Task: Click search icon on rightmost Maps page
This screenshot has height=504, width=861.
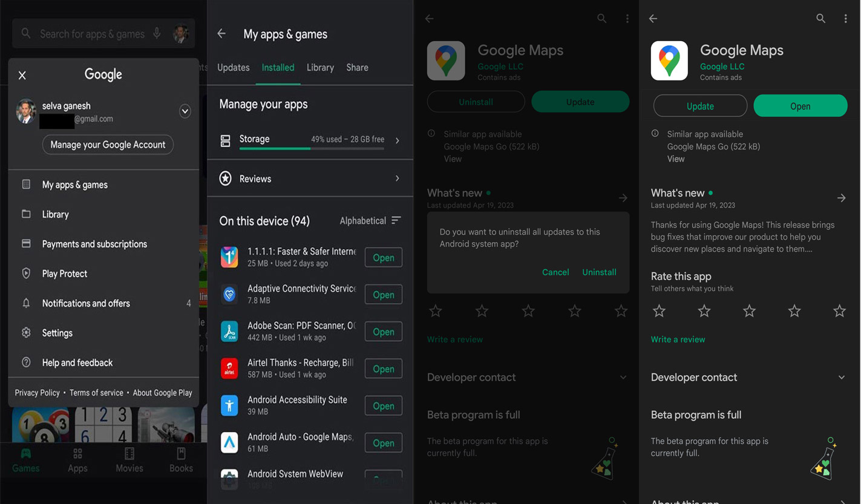Action: click(x=820, y=19)
